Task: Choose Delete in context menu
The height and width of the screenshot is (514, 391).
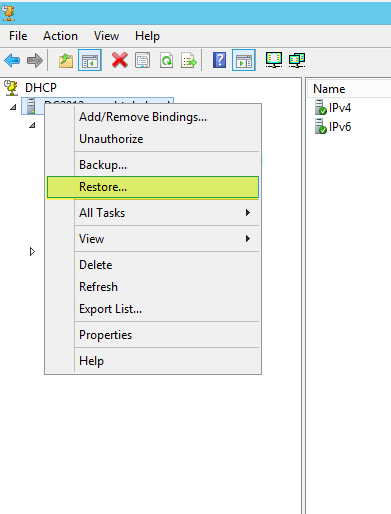Action: tap(153, 265)
